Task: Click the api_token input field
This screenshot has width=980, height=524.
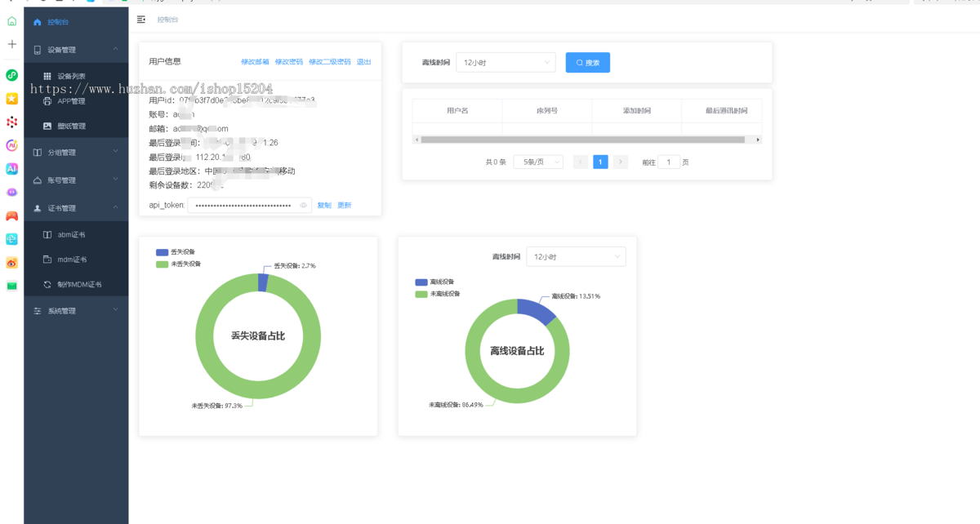Action: point(249,206)
